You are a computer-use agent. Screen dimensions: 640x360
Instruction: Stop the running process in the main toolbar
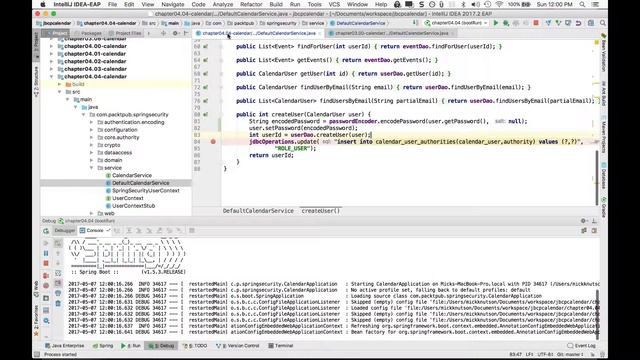point(536,23)
